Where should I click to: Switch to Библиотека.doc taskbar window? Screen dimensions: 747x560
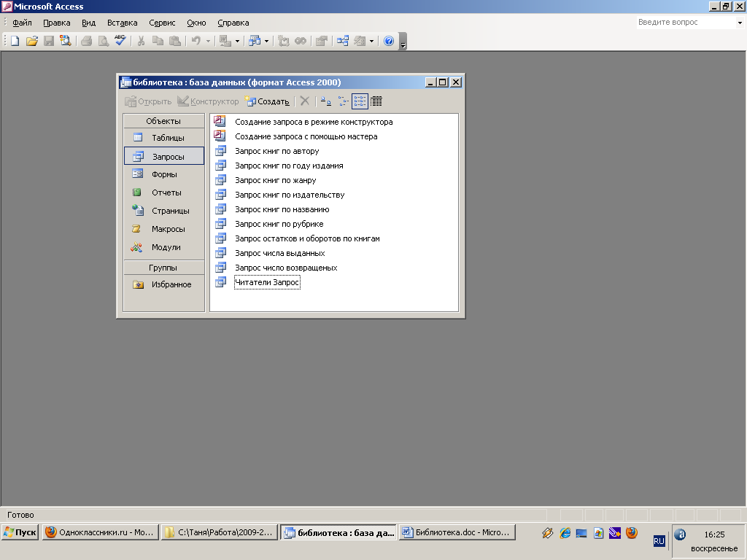coord(457,532)
